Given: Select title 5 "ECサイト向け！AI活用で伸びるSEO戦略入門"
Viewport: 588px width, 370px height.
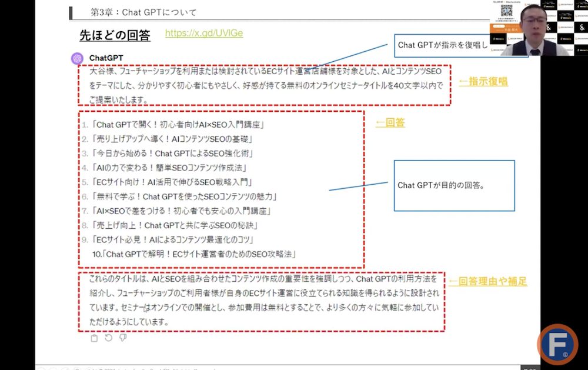Looking at the screenshot, I should [172, 182].
